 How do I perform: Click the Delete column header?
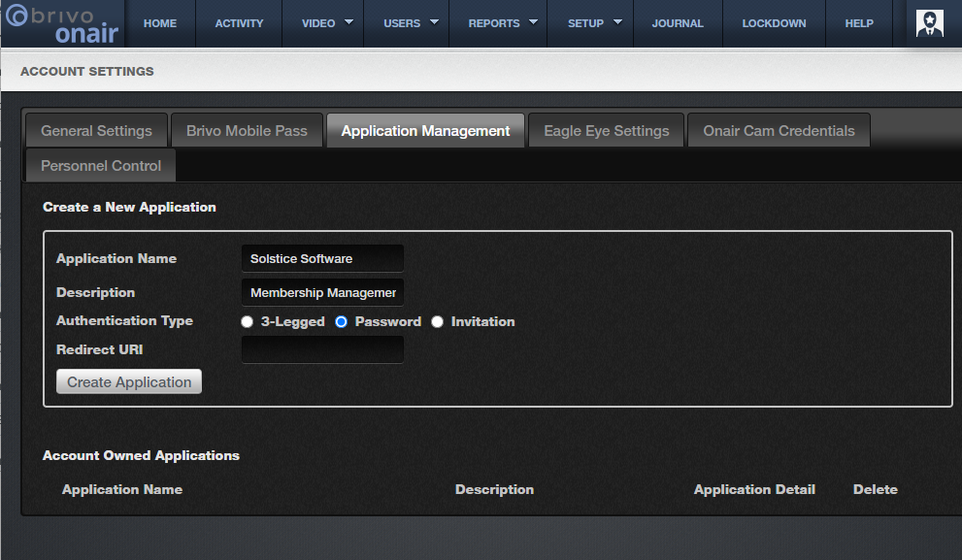click(x=875, y=489)
